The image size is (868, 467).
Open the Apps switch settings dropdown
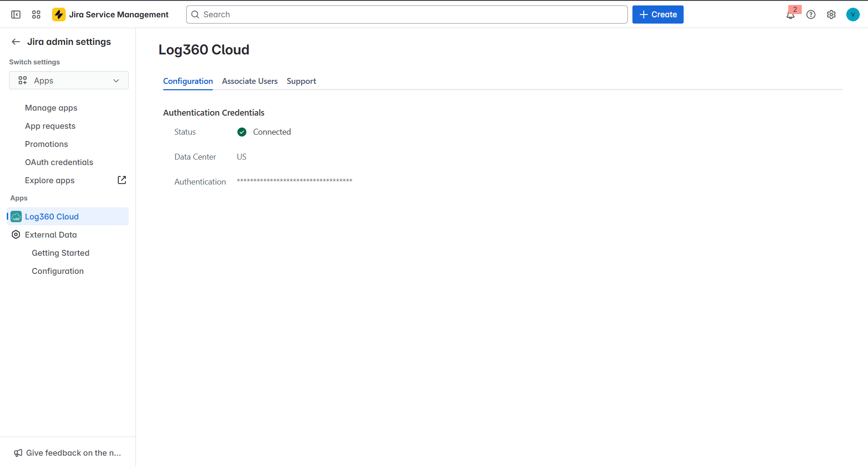68,80
